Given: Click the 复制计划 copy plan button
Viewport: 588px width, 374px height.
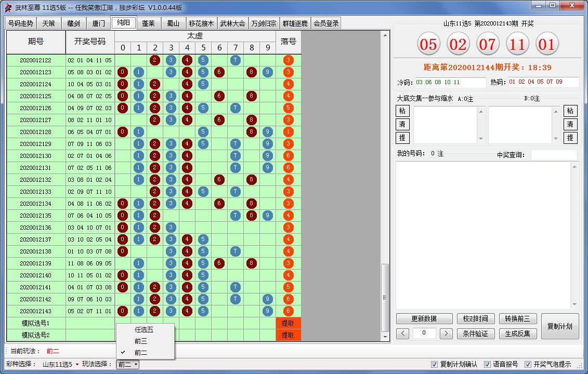Looking at the screenshot, I should pos(559,326).
